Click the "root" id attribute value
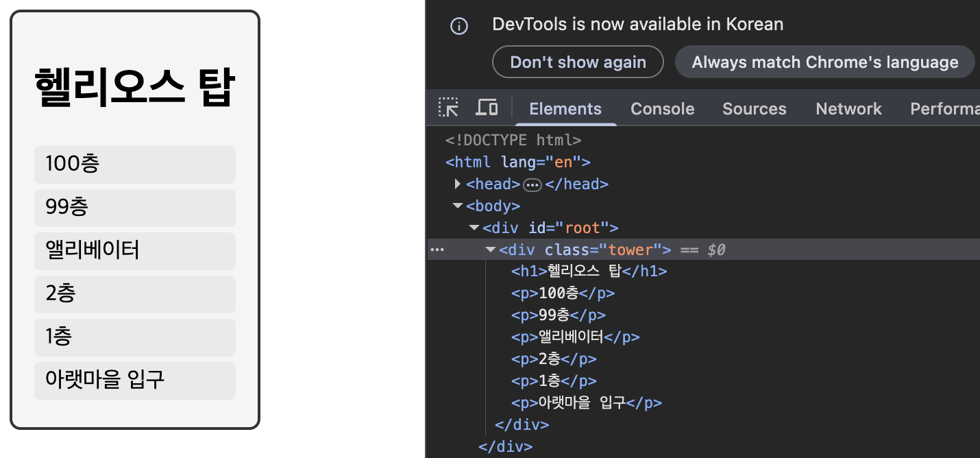 tap(582, 228)
